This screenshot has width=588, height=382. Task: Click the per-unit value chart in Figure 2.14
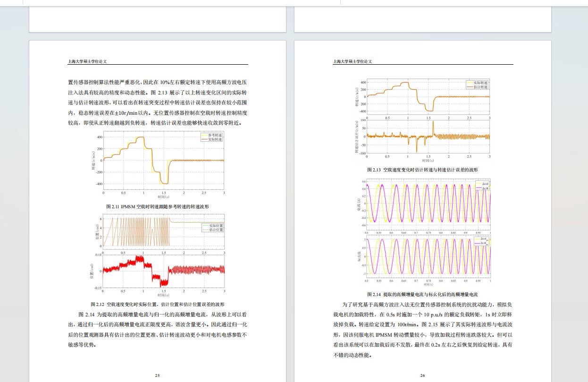coord(428,257)
